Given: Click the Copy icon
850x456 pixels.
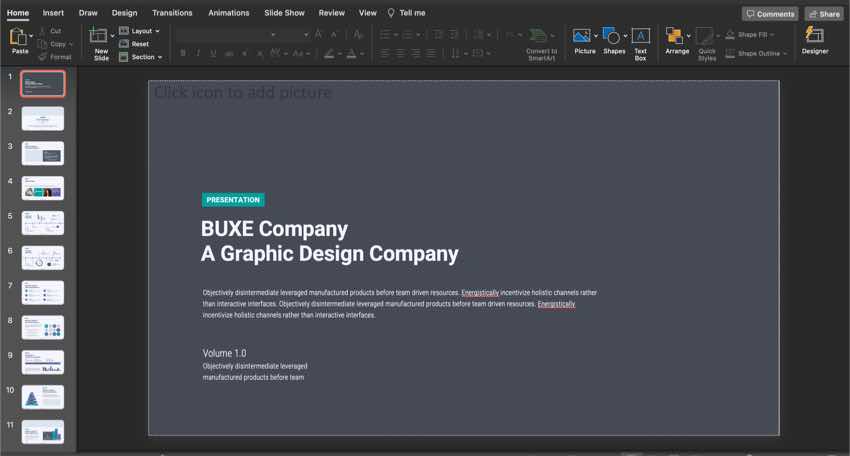Looking at the screenshot, I should [x=42, y=44].
